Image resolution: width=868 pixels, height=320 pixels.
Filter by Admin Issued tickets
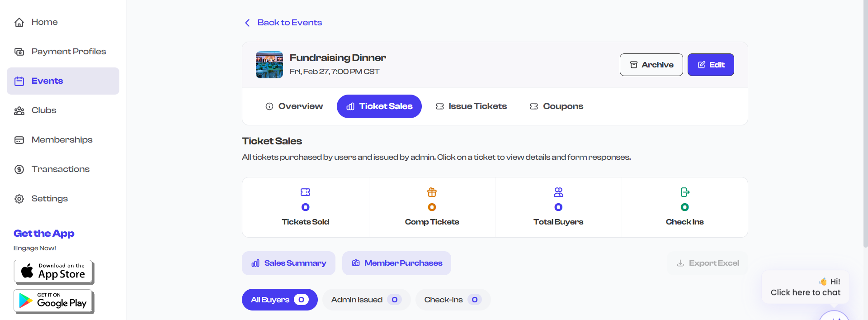[366, 300]
